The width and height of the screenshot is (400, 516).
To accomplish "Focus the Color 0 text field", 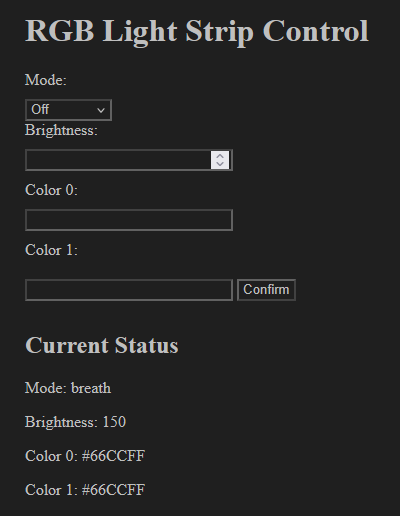I will (x=129, y=220).
